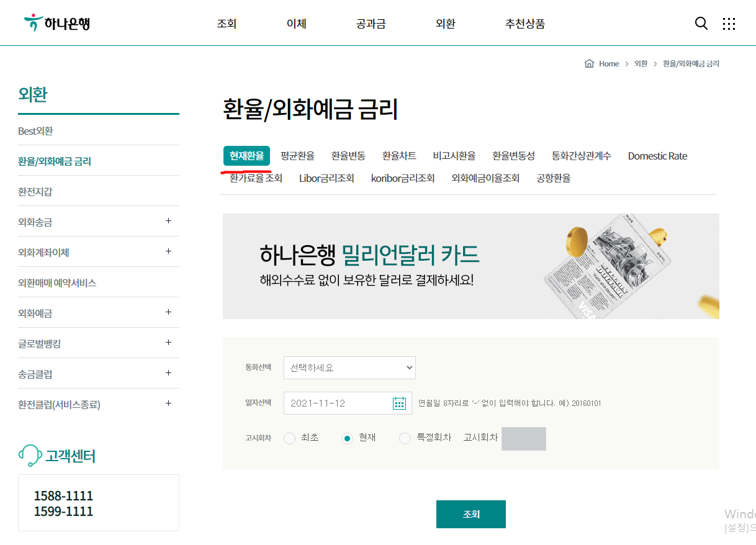Open the search magnifier icon
Screen dimensions: 756x545
point(701,24)
